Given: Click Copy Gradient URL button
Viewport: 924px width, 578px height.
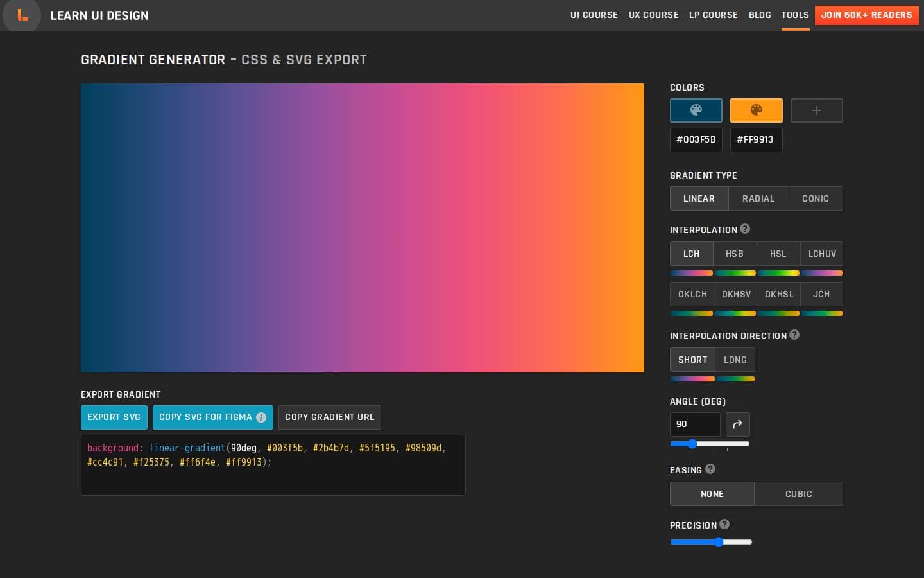Looking at the screenshot, I should click(x=330, y=417).
